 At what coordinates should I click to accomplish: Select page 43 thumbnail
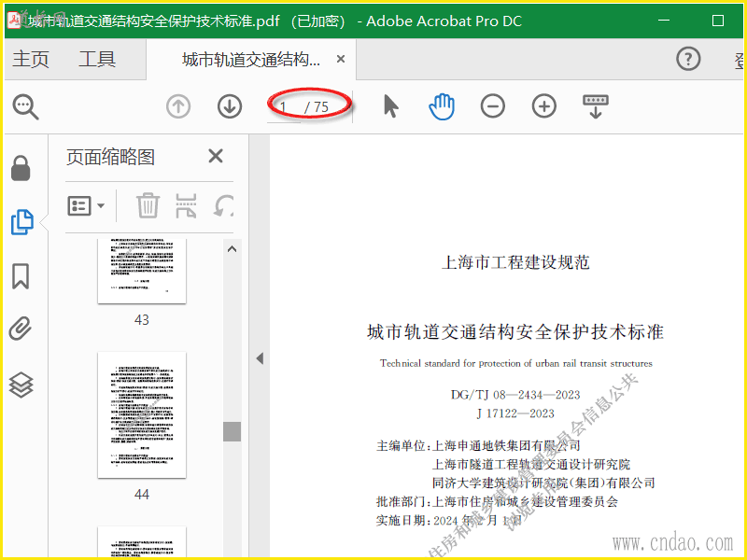(x=142, y=272)
